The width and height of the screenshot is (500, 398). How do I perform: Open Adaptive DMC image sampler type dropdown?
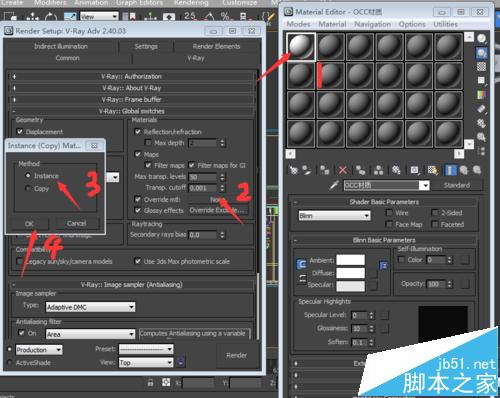[x=91, y=307]
